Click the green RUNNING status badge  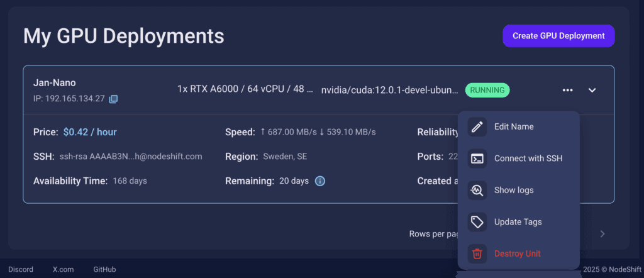[x=487, y=90]
